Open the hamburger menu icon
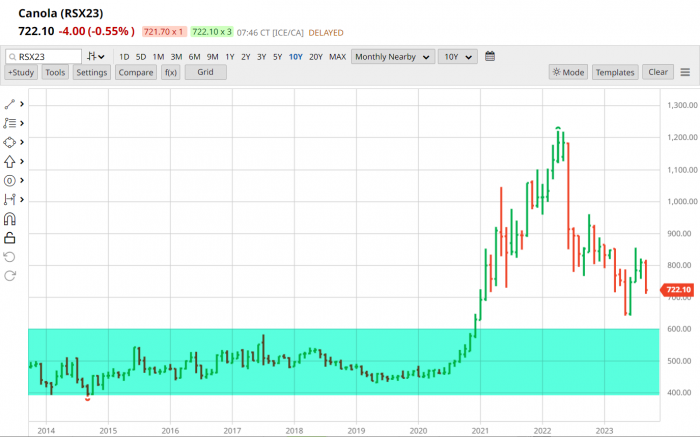This screenshot has height=437, width=700. click(685, 72)
